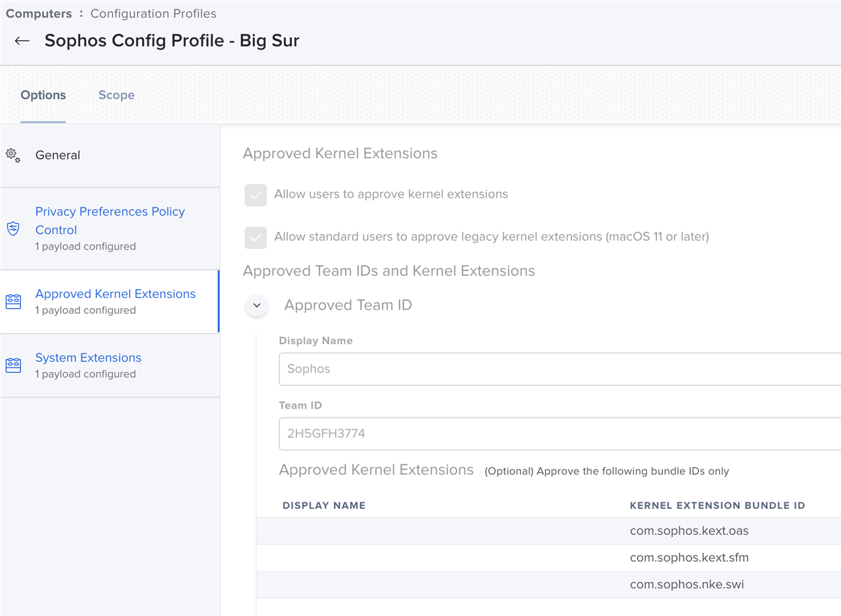Click the Team ID field 2H5GFH3774
Screen dimensions: 841x616
560,433
